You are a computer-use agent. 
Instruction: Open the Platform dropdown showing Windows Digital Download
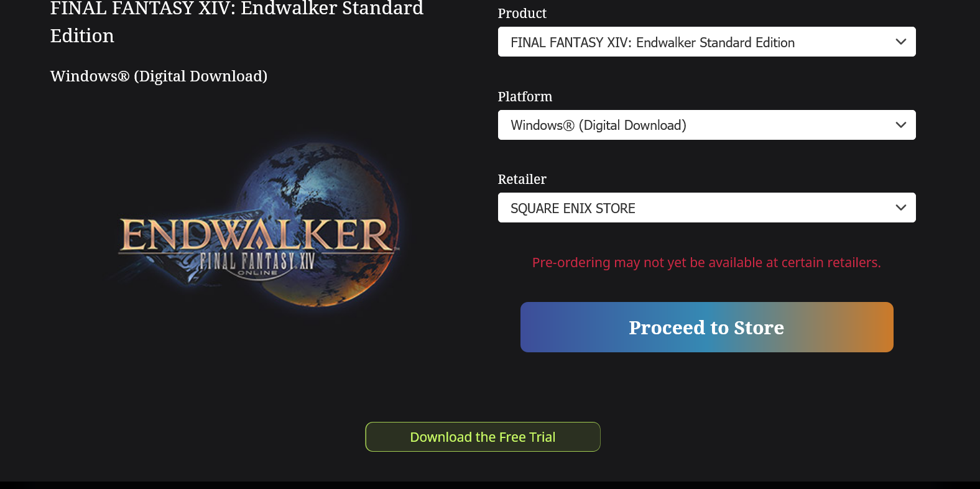tap(706, 125)
